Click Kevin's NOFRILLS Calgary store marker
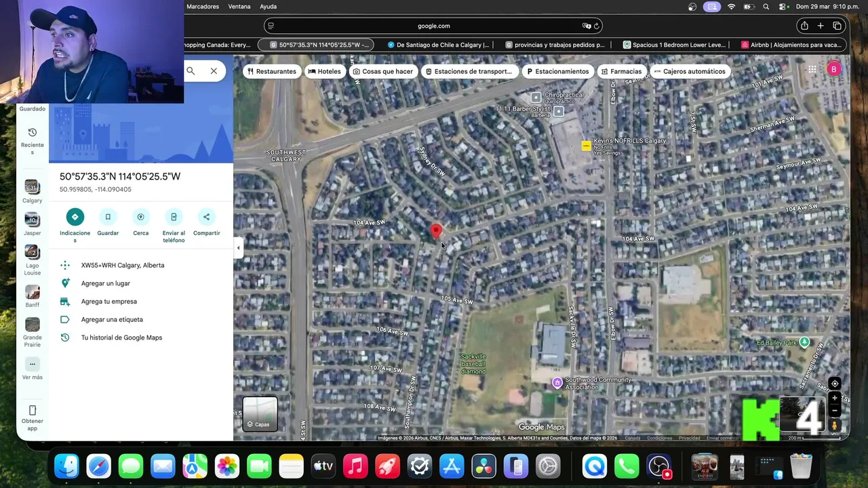The width and height of the screenshot is (868, 488). [x=586, y=146]
